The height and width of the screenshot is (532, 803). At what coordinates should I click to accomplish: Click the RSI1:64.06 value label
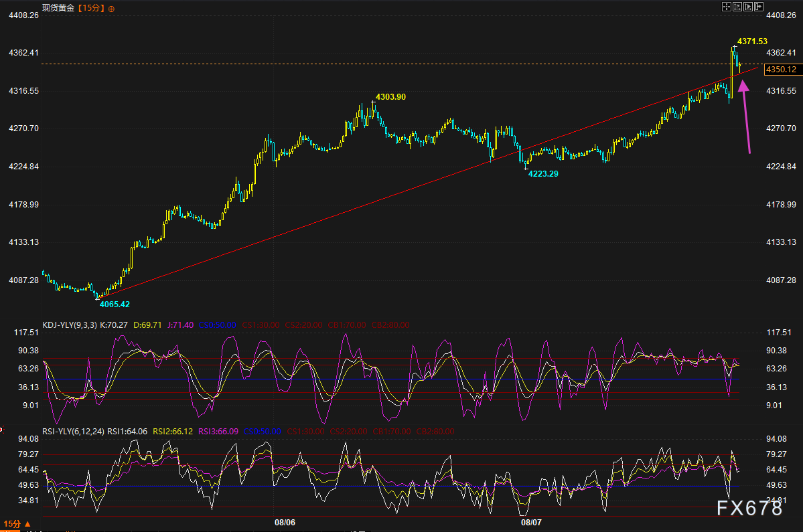(x=127, y=431)
